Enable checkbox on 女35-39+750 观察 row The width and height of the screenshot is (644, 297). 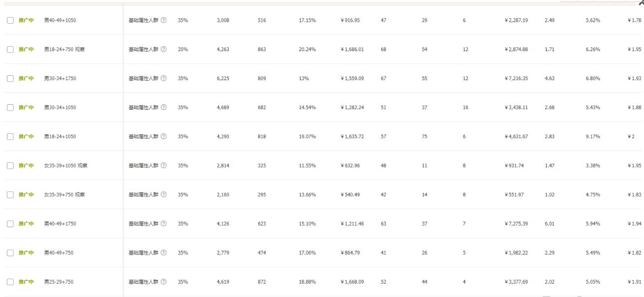(x=10, y=194)
